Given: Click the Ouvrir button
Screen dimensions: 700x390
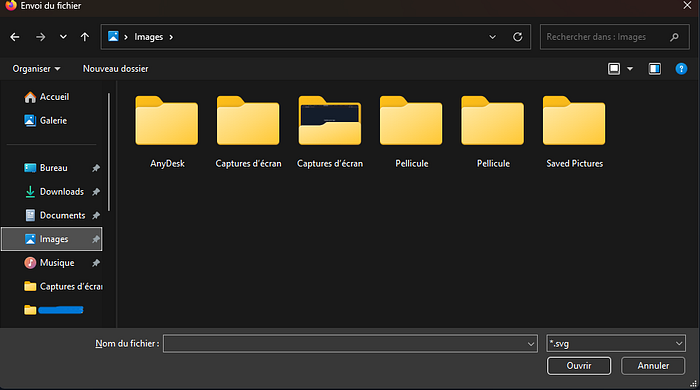Looking at the screenshot, I should 579,366.
